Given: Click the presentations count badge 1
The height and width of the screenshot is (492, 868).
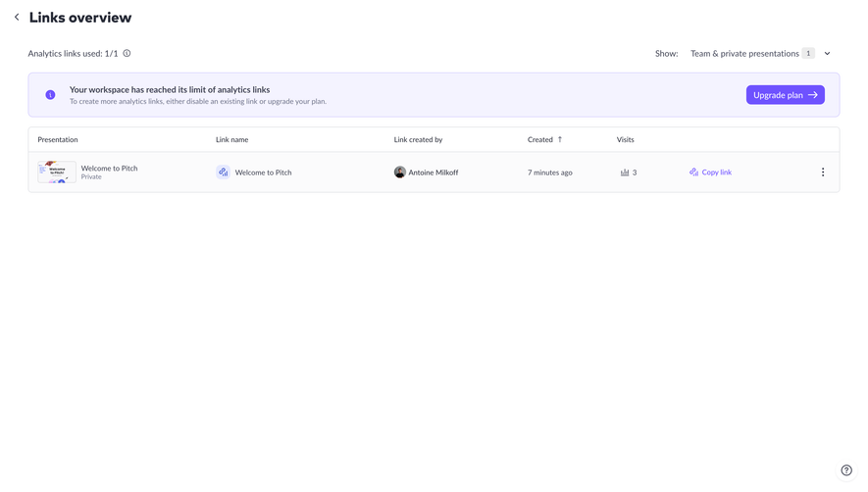Looking at the screenshot, I should [808, 53].
